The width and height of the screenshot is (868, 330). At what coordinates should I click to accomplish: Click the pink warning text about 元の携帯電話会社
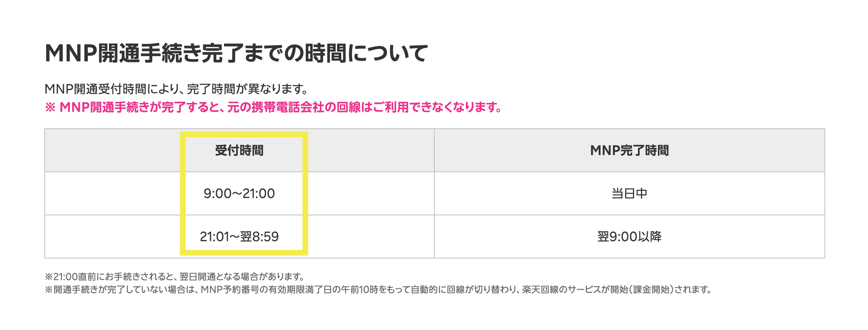(x=273, y=107)
